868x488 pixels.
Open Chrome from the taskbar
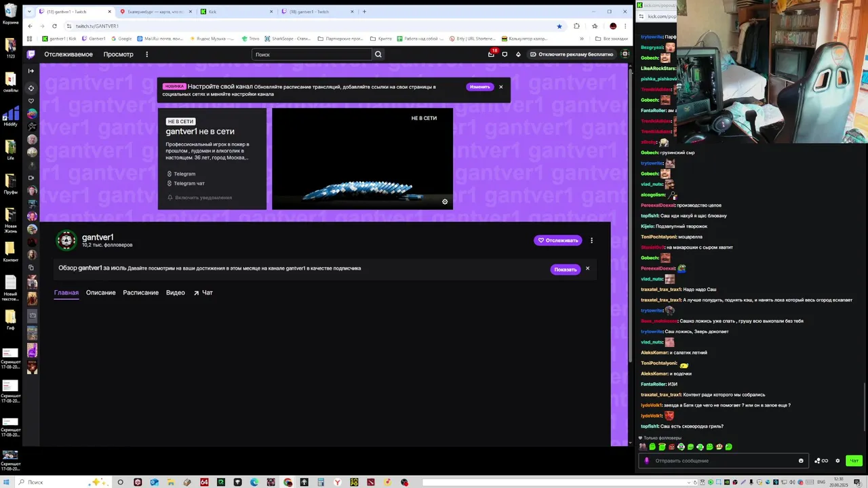[288, 482]
